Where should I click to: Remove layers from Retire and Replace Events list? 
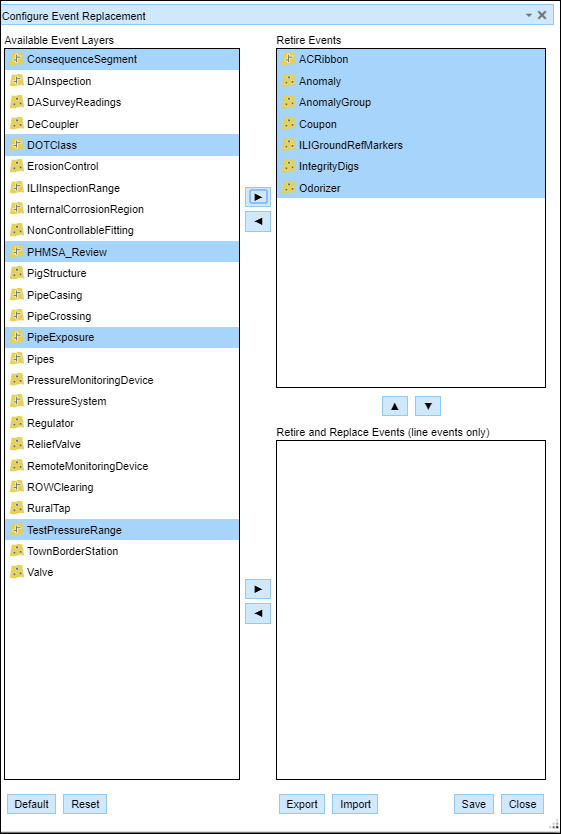point(258,613)
